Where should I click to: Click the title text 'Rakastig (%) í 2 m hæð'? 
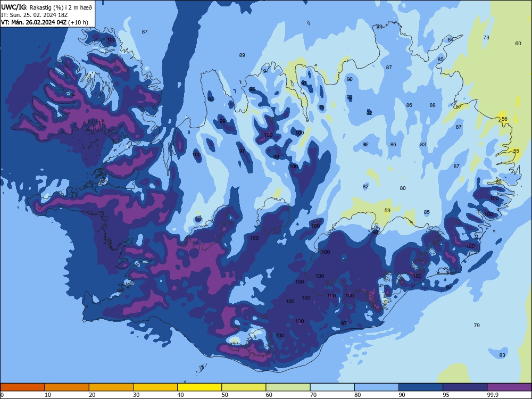(61, 7)
